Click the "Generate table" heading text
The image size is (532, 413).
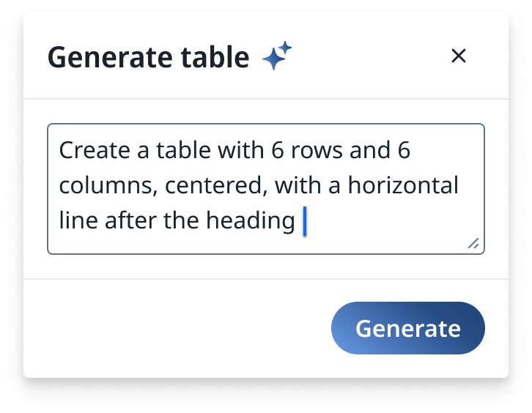click(148, 57)
